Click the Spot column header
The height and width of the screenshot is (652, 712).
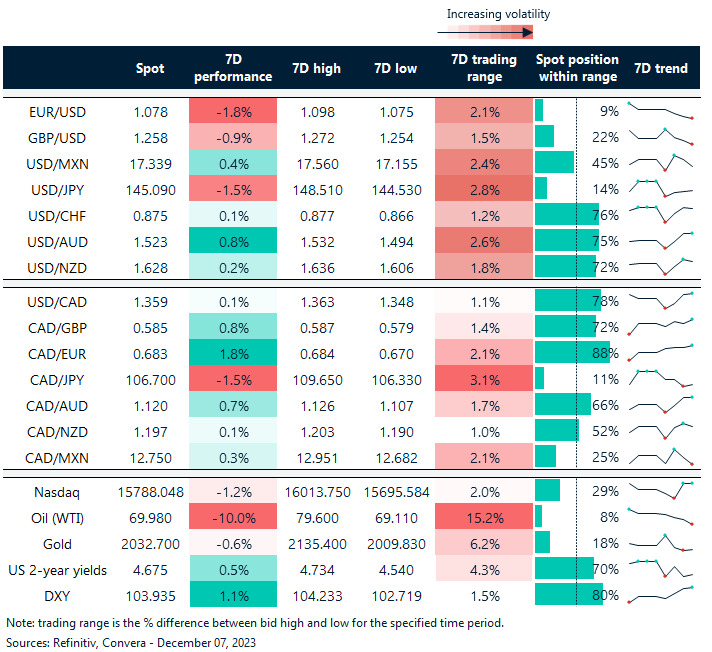[150, 68]
